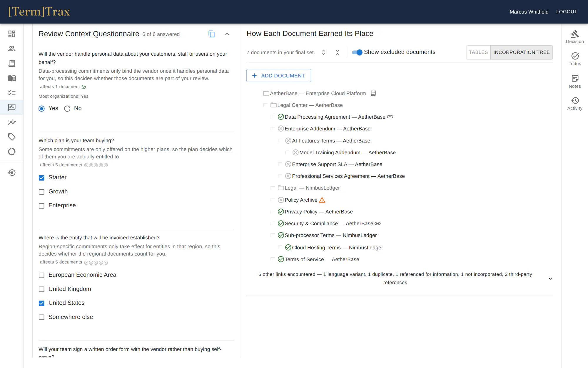Check the United Kingdom checkbox
Screen dimensions: 588x368
pyautogui.click(x=42, y=289)
